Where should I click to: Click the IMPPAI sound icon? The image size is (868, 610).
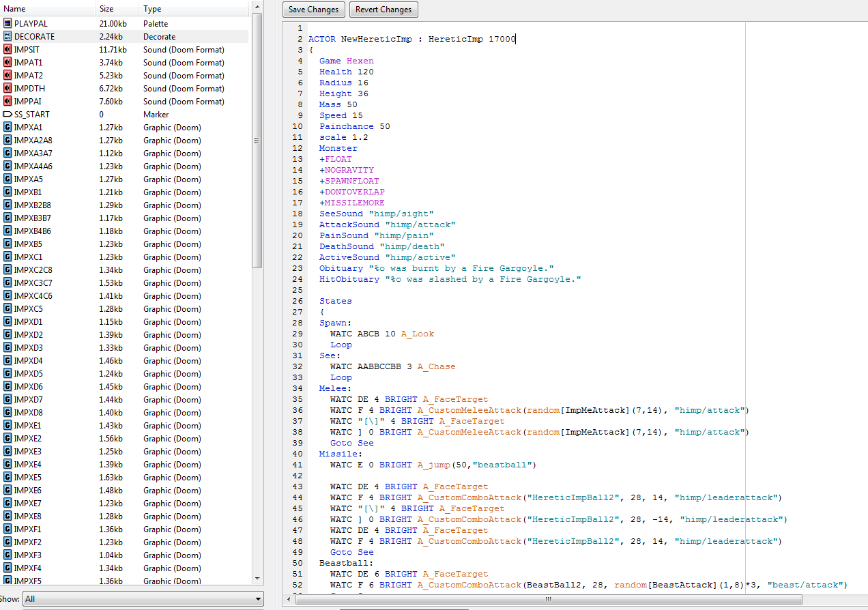pos(8,102)
